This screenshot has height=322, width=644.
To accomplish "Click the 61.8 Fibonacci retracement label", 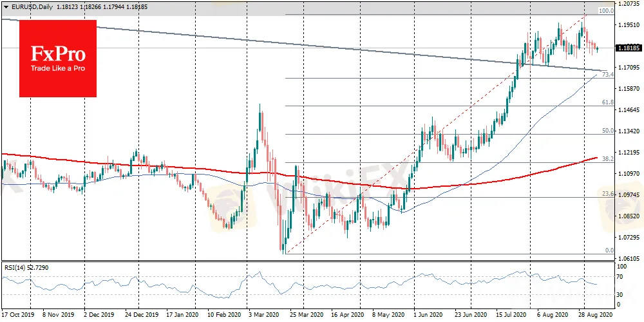I will click(607, 102).
